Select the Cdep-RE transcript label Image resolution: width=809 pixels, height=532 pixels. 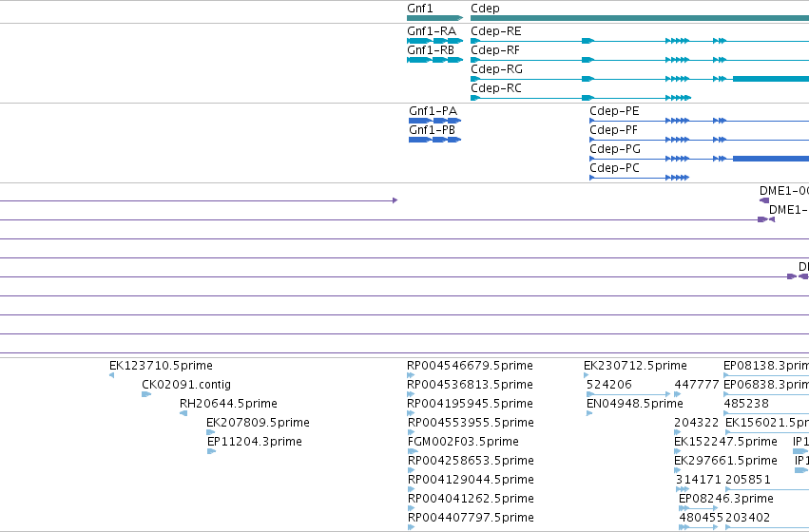(x=496, y=31)
